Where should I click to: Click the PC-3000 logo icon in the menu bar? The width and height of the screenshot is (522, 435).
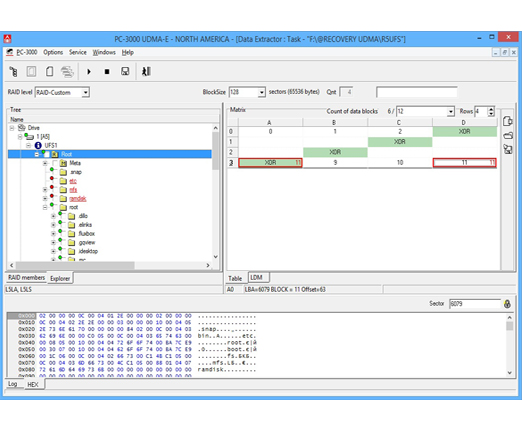pos(10,52)
